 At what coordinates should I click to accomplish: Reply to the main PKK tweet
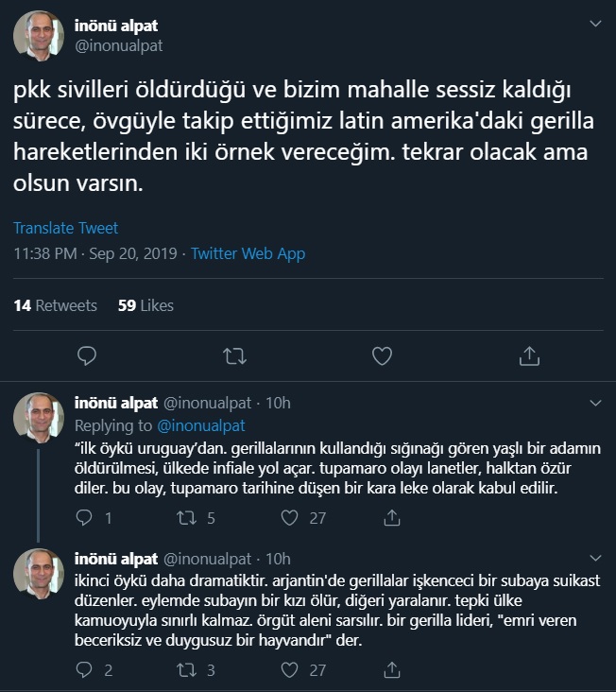point(87,355)
